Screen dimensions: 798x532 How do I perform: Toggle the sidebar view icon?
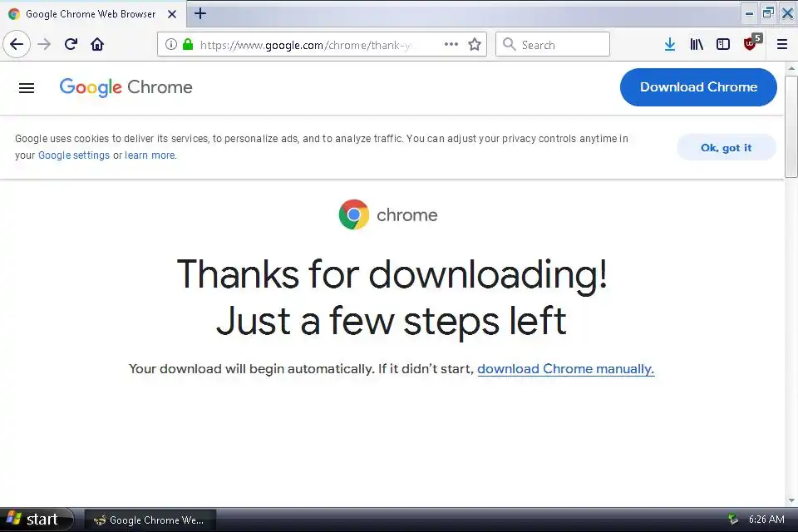pyautogui.click(x=722, y=44)
